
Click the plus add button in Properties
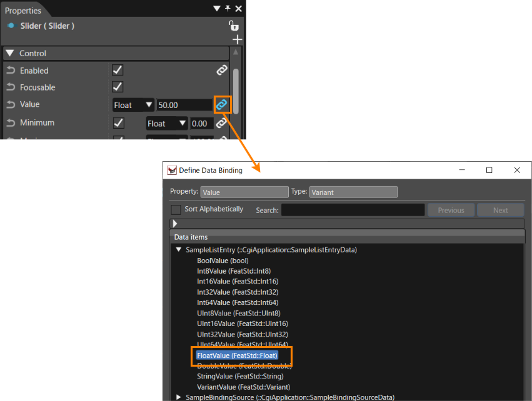pos(237,39)
